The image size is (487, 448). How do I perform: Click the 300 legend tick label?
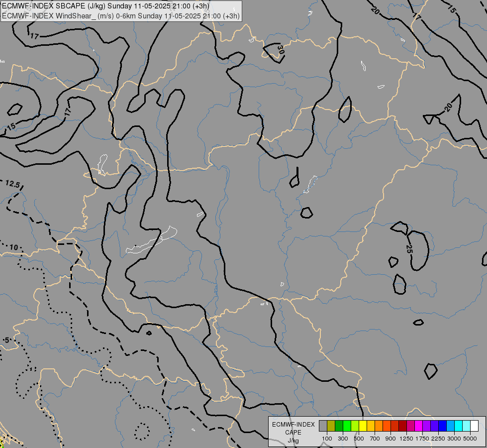point(343,439)
